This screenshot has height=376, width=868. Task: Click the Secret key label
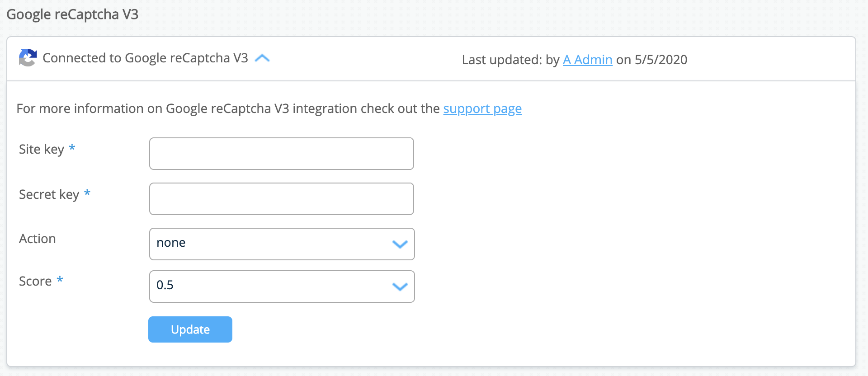pos(49,194)
